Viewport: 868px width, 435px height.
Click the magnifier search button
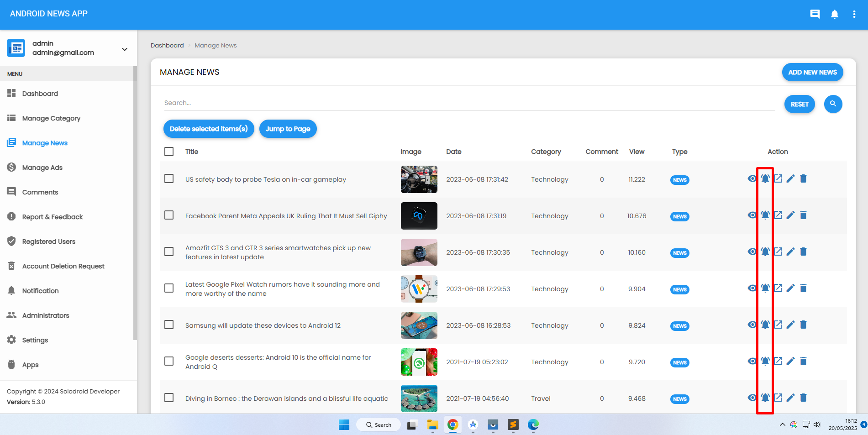click(x=833, y=104)
